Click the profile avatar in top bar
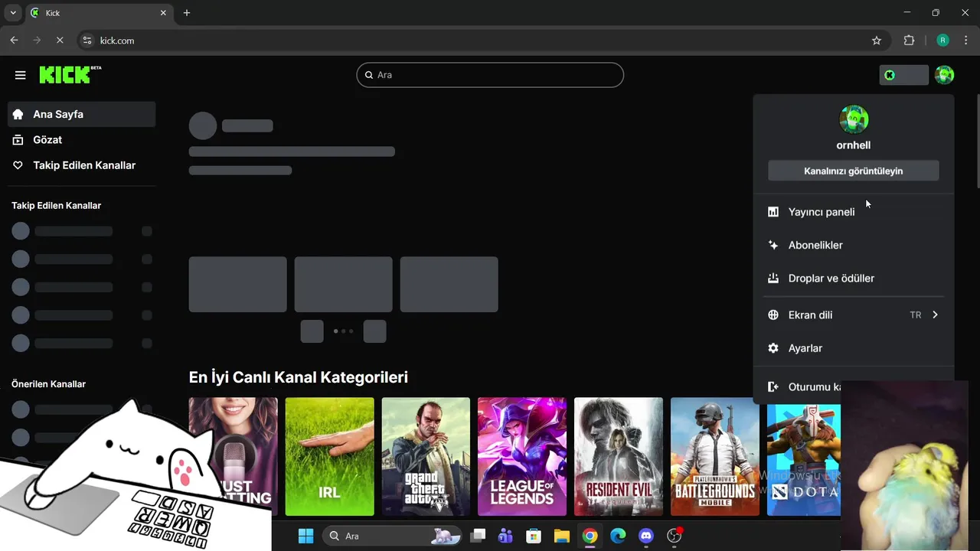This screenshot has height=551, width=980. click(944, 75)
